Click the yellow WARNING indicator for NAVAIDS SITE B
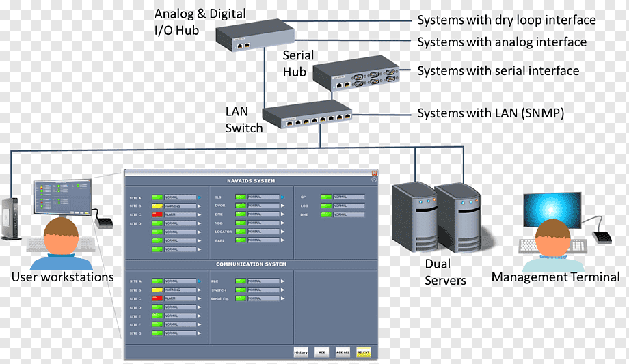The width and height of the screenshot is (629, 364). pyautogui.click(x=157, y=206)
